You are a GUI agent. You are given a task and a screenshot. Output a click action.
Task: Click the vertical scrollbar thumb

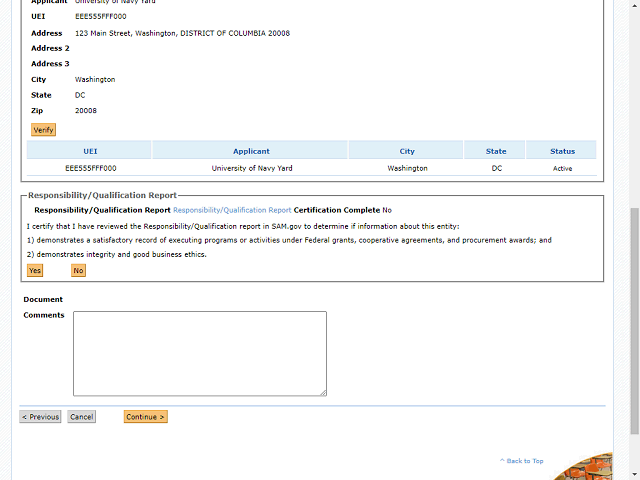pyautogui.click(x=634, y=320)
